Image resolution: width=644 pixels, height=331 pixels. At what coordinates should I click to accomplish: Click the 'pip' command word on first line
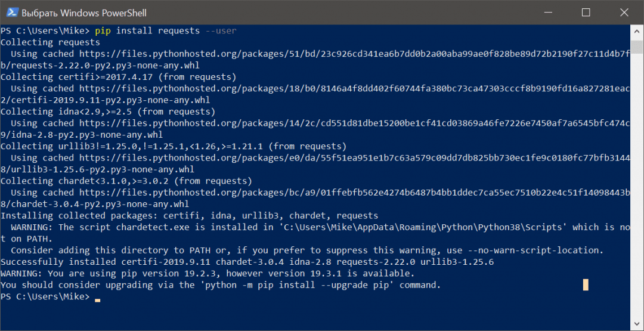(x=103, y=30)
